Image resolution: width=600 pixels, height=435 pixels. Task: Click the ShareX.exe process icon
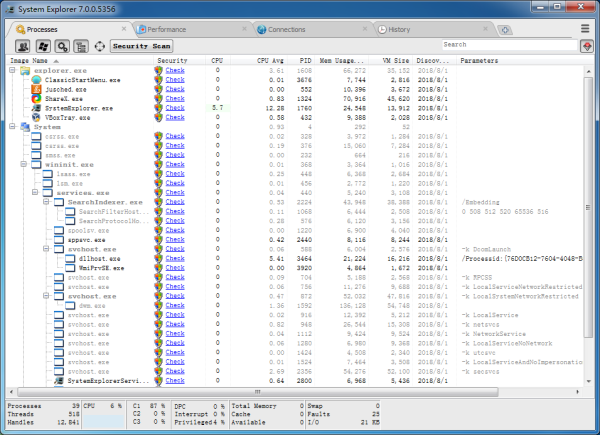tap(36, 98)
